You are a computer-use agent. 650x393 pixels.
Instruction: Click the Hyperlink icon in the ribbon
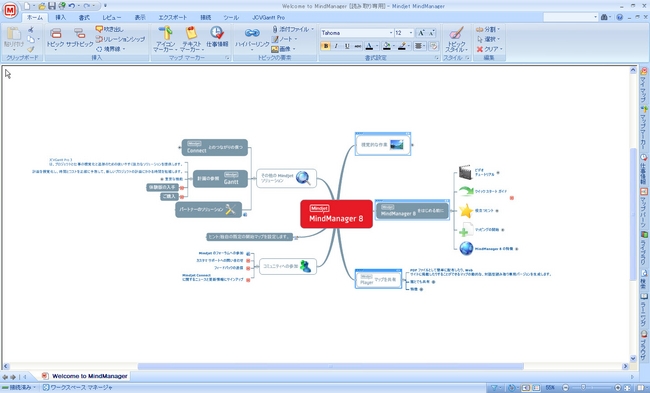pyautogui.click(x=252, y=33)
